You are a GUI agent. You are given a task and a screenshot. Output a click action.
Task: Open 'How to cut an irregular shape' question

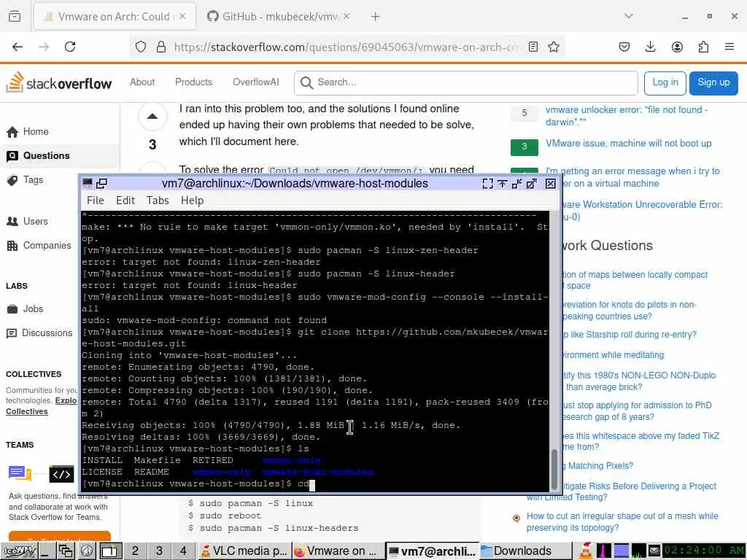[x=622, y=522]
